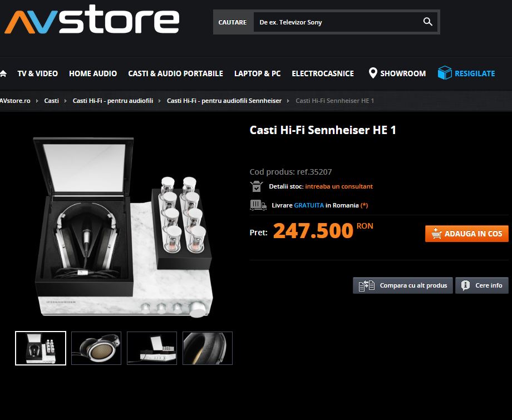Click the delivery truck icon
This screenshot has height=420, width=512.
tap(258, 205)
